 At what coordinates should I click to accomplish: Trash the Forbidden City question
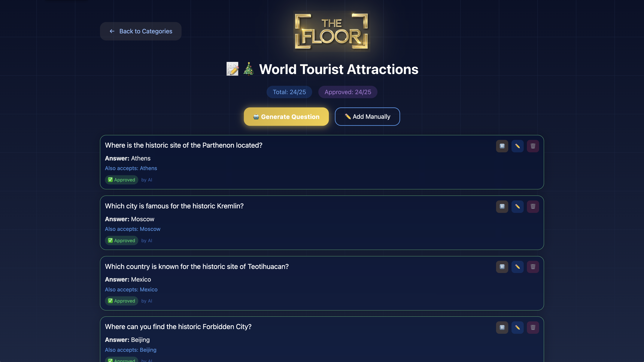(x=533, y=328)
